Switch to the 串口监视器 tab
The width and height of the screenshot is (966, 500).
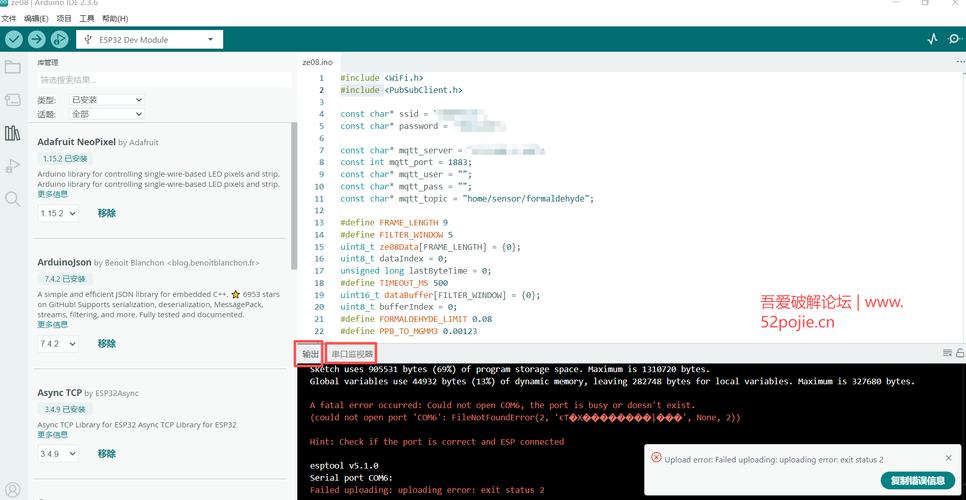[352, 354]
